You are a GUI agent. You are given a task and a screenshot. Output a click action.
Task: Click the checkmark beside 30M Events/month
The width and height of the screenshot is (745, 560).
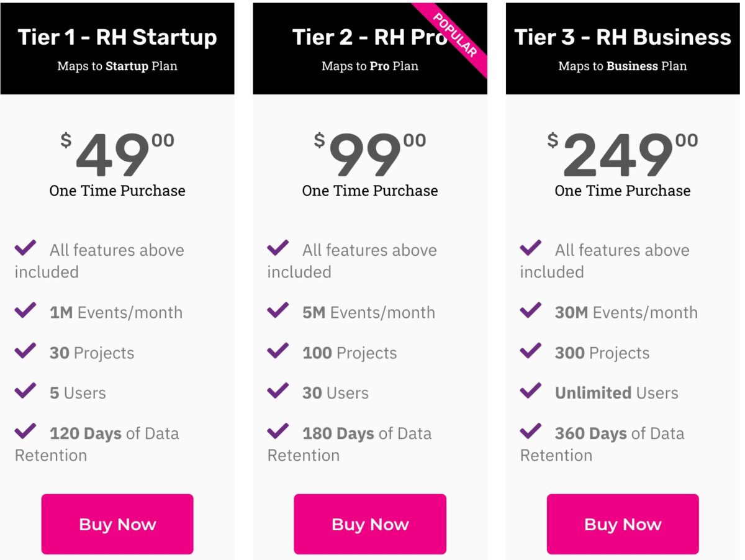pos(531,310)
